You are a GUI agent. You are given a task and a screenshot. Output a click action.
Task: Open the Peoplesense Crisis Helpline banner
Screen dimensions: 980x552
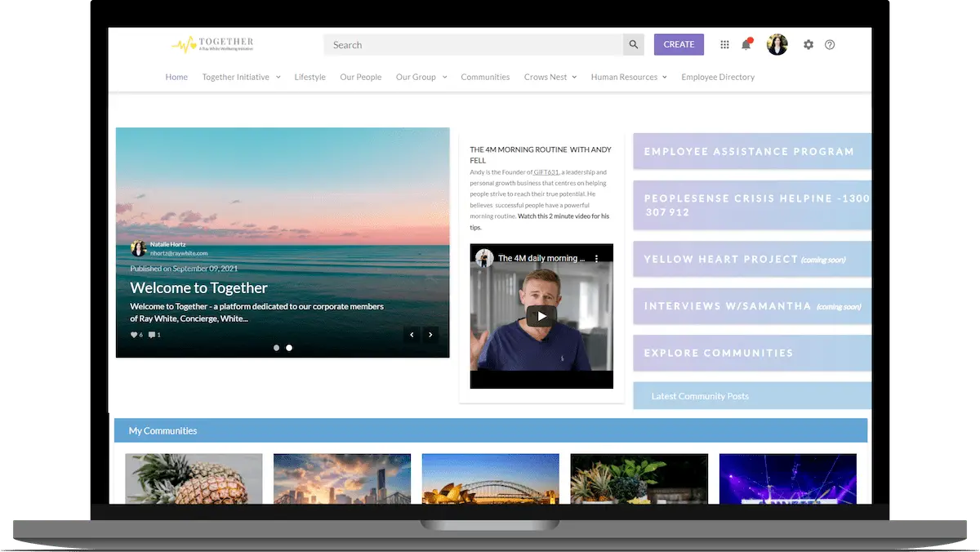(752, 205)
